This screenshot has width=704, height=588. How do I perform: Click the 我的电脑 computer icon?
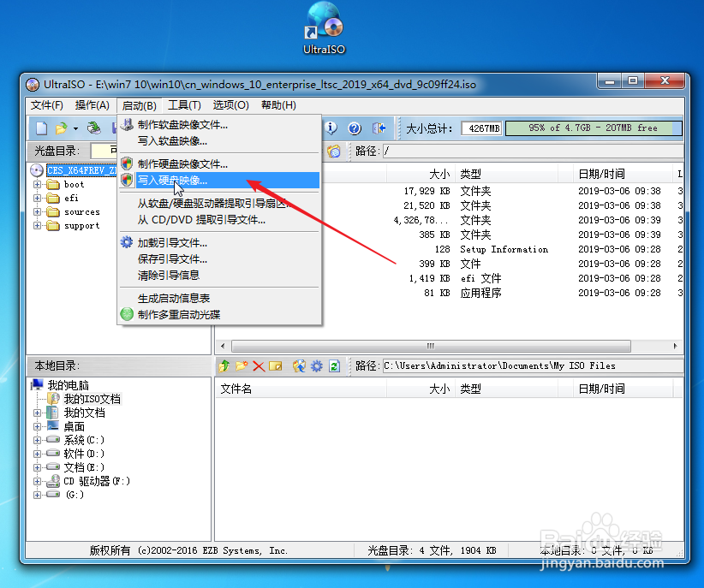pyautogui.click(x=38, y=384)
